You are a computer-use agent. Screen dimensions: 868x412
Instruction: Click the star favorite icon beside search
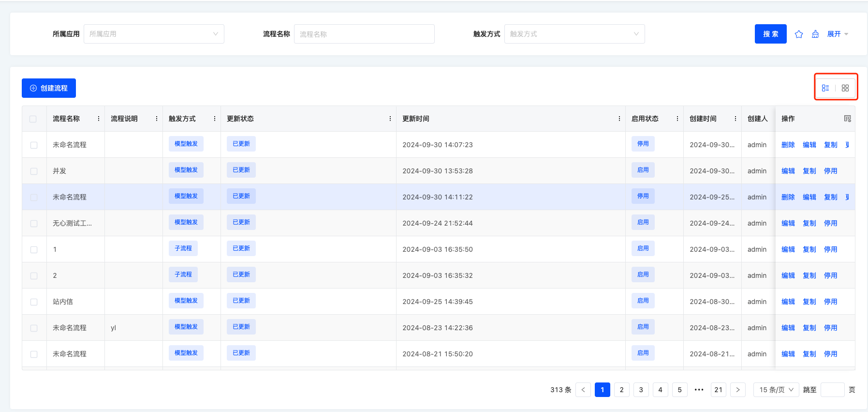[x=799, y=34]
